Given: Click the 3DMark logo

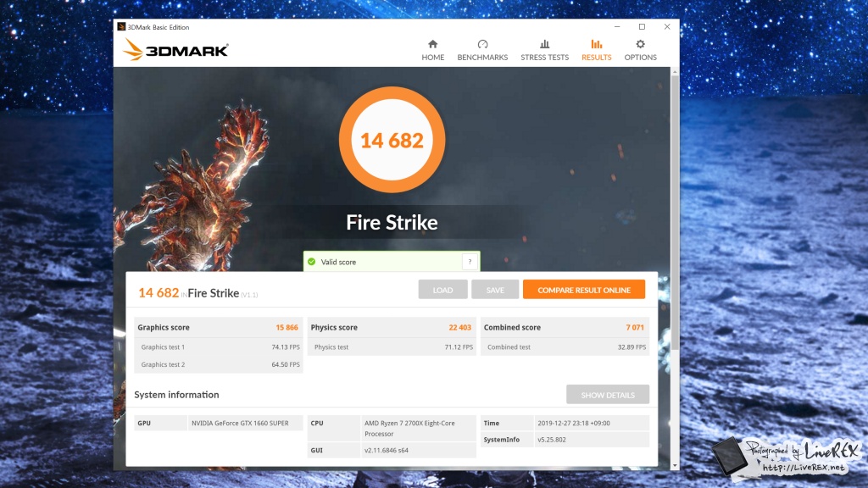Looking at the screenshot, I should pos(175,50).
